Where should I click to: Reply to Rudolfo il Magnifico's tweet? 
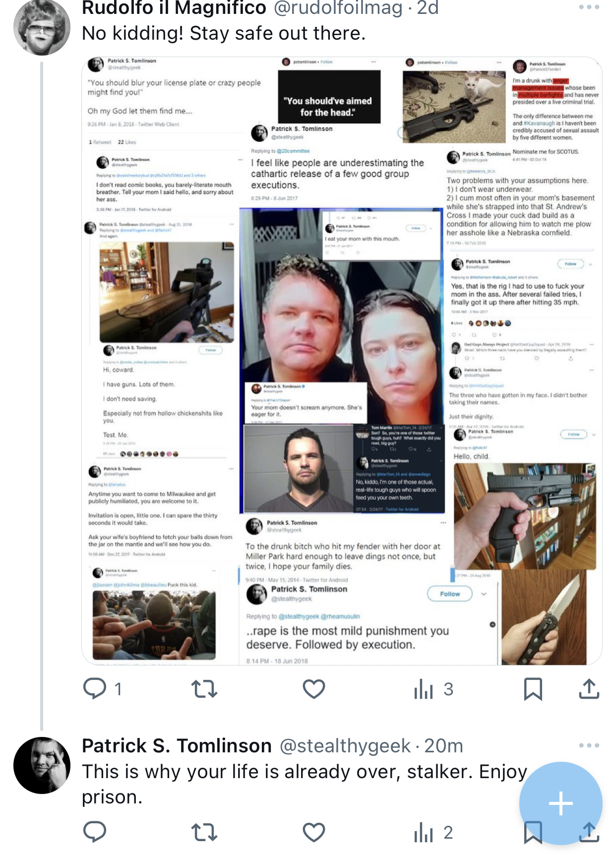point(102,689)
